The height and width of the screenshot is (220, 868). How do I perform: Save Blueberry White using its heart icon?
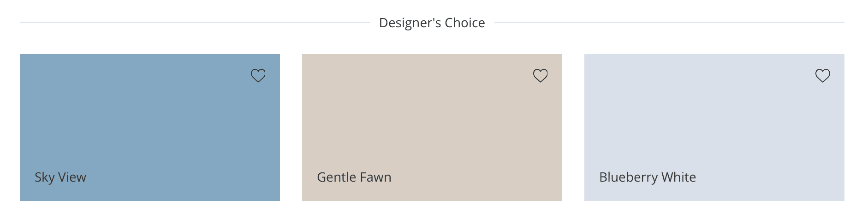click(822, 75)
